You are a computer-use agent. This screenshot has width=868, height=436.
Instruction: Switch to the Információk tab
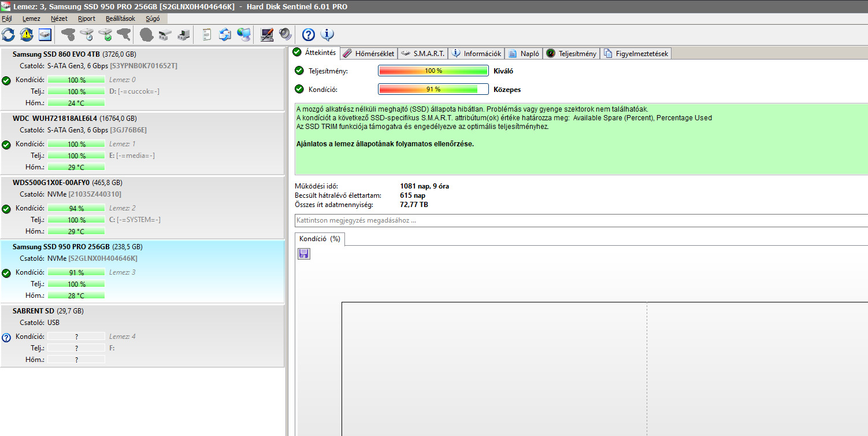coord(476,53)
